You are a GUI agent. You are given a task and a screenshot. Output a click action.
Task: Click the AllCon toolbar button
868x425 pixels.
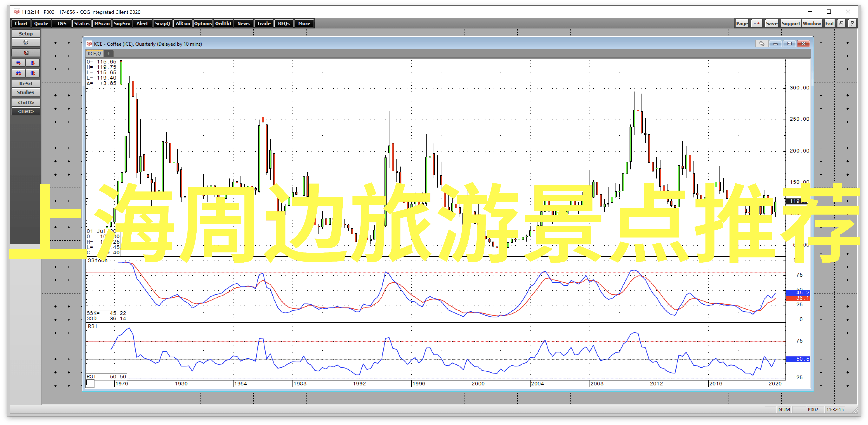(183, 23)
